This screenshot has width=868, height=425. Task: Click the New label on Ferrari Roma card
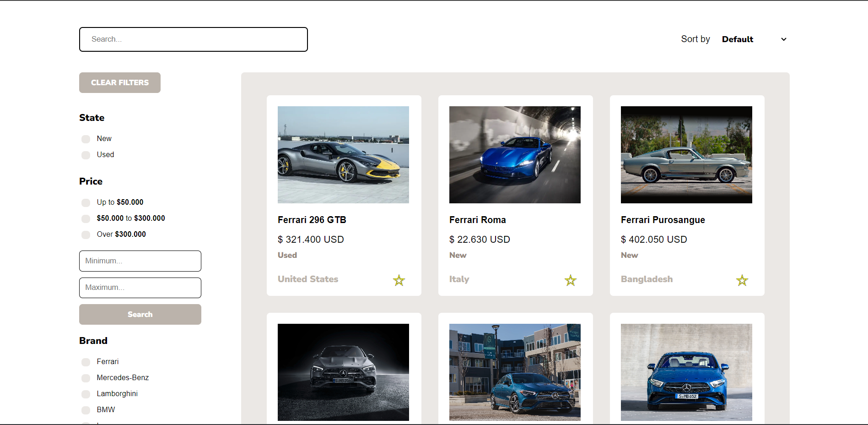[x=458, y=255]
